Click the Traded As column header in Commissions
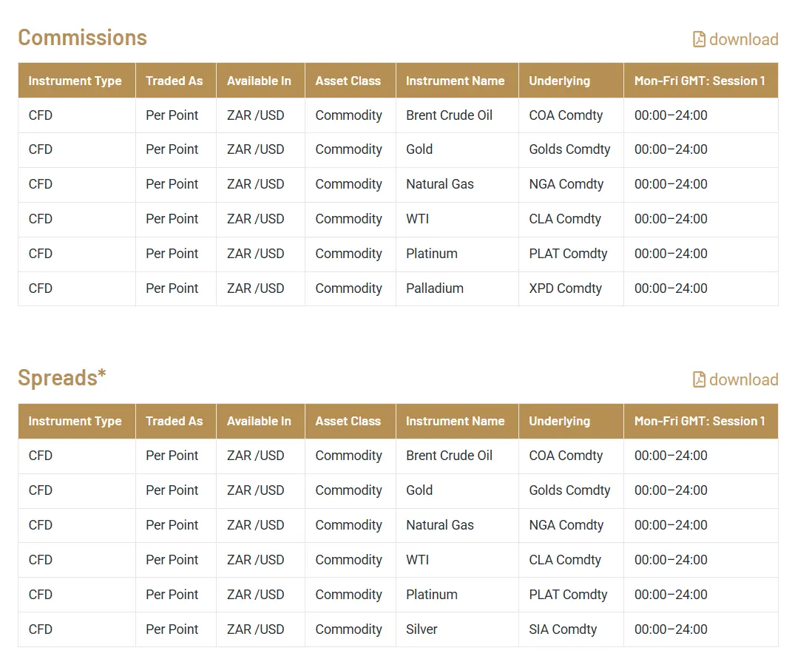 (x=175, y=81)
